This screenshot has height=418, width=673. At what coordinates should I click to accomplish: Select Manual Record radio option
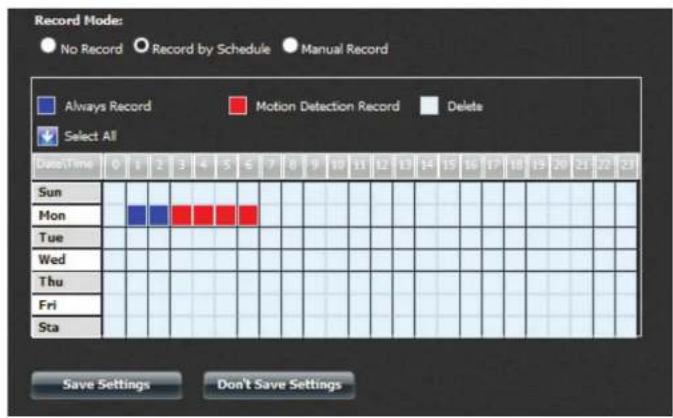290,45
